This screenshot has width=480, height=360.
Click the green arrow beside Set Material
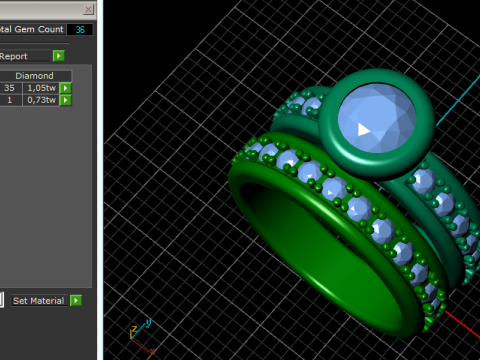pyautogui.click(x=76, y=301)
